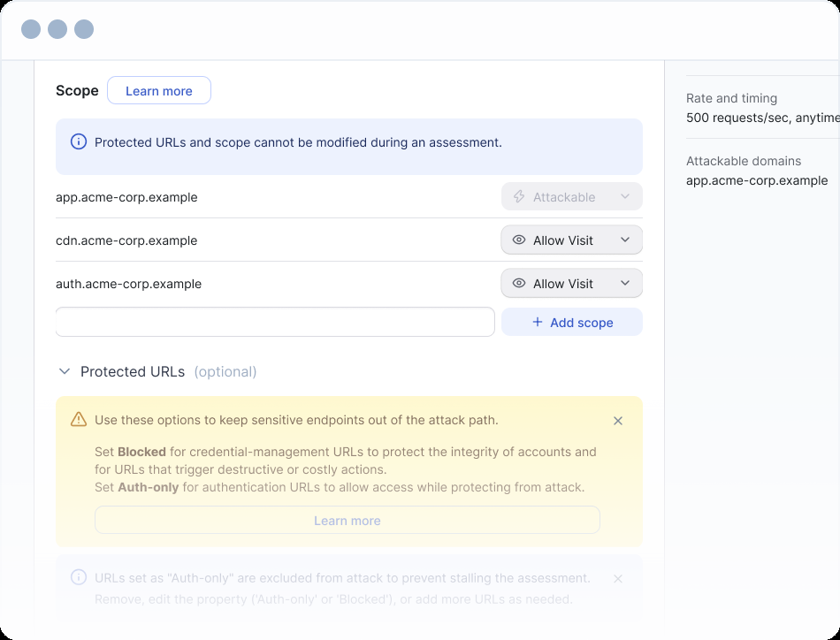Click the chevron arrow in the Attackable dropdown
This screenshot has width=840, height=640.
[624, 196]
